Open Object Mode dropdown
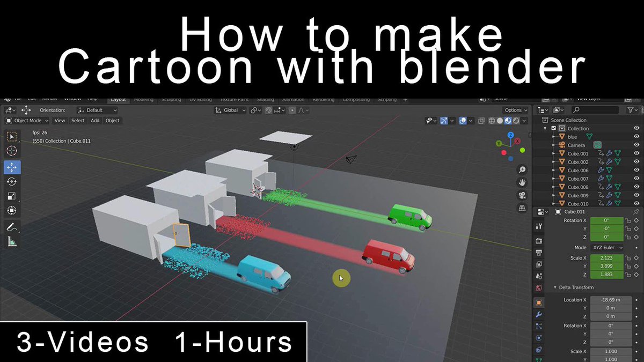This screenshot has height=362, width=644. coord(27,121)
